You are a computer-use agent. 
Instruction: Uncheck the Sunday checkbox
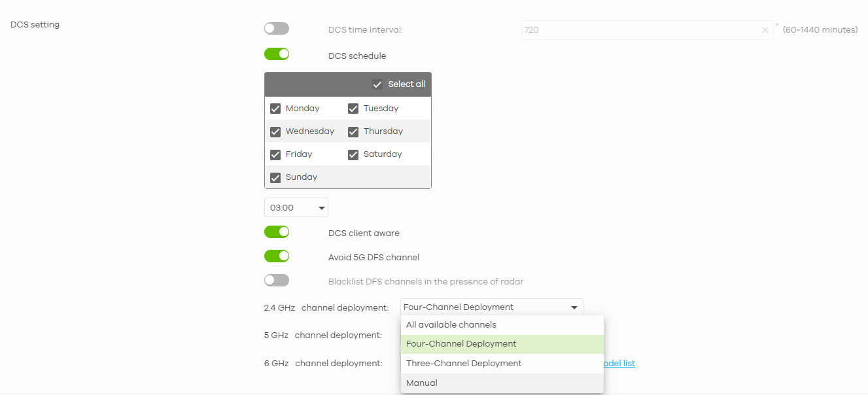[275, 177]
